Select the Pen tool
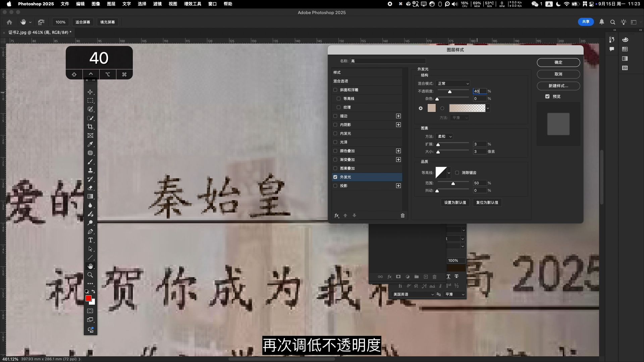The width and height of the screenshot is (644, 362). pos(90,232)
